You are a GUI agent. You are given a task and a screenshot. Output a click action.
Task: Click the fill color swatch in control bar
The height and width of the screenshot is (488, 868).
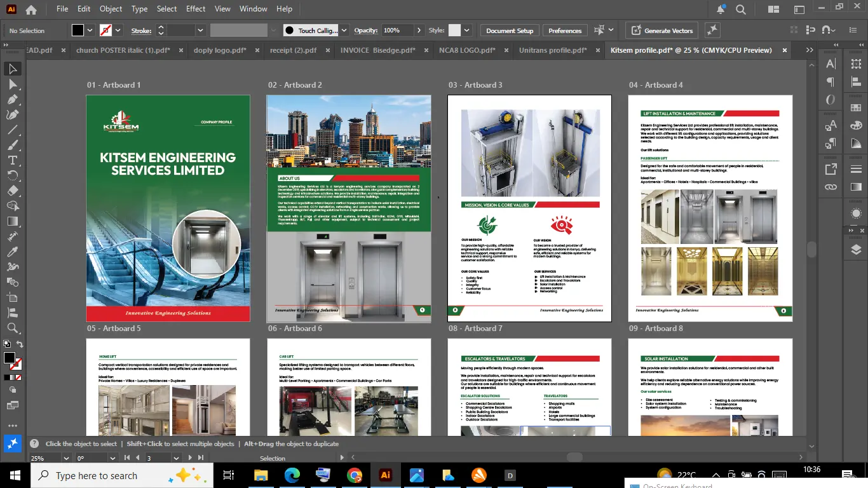(x=78, y=30)
